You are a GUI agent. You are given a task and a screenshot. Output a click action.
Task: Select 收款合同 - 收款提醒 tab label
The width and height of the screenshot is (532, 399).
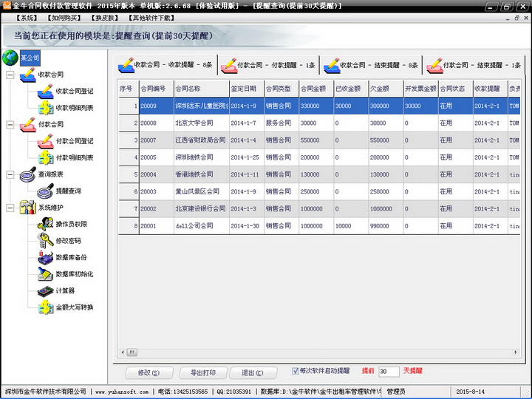[x=173, y=65]
